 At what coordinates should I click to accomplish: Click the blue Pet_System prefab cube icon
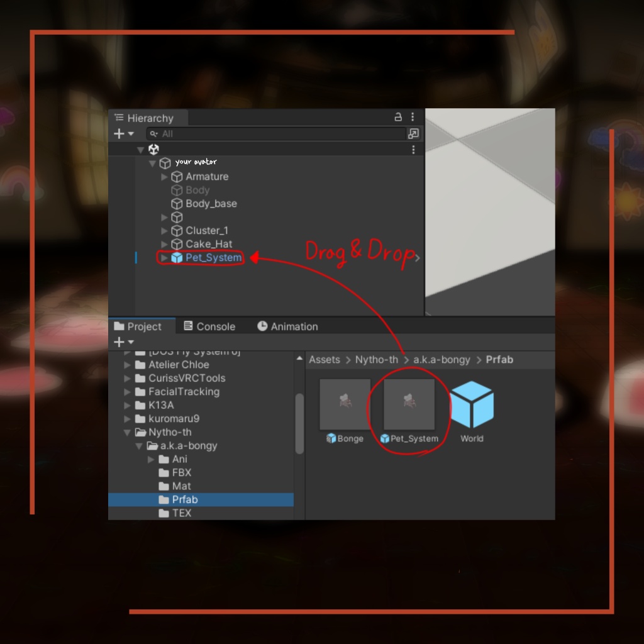click(x=177, y=257)
